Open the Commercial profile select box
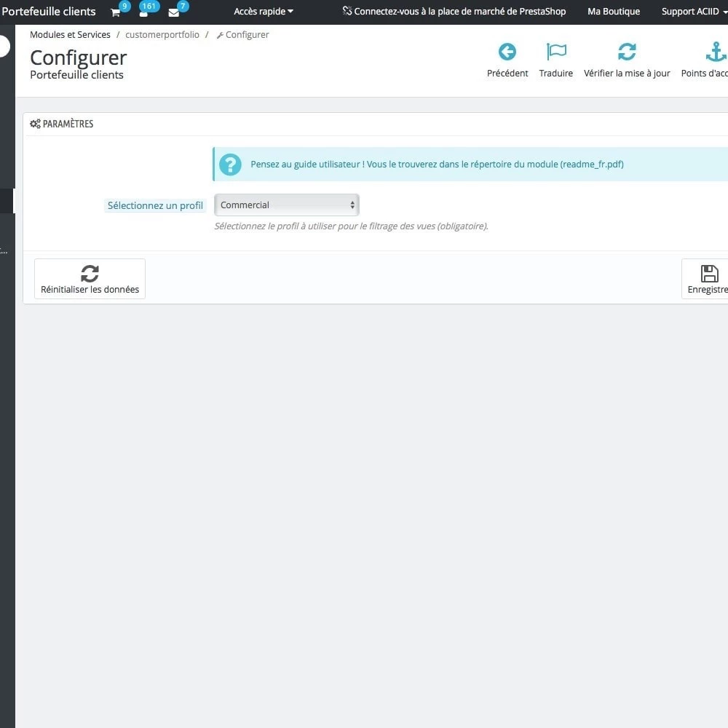Viewport: 728px width, 728px height. click(x=286, y=205)
